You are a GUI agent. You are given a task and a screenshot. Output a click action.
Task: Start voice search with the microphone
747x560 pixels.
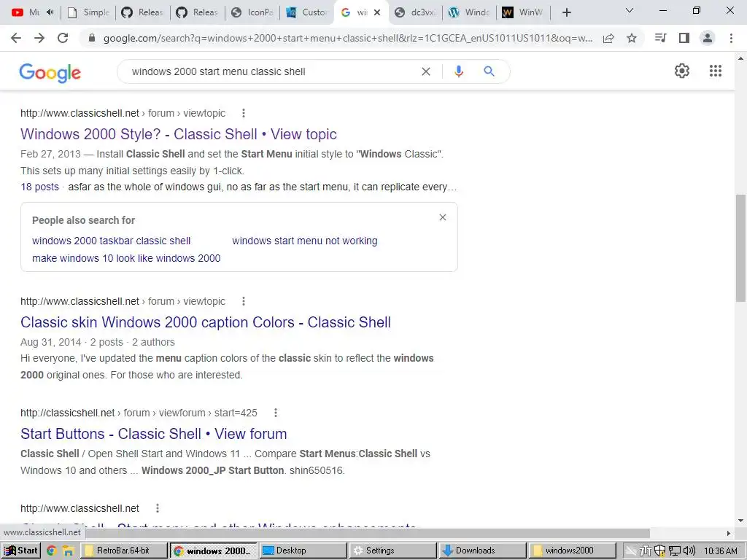point(459,71)
